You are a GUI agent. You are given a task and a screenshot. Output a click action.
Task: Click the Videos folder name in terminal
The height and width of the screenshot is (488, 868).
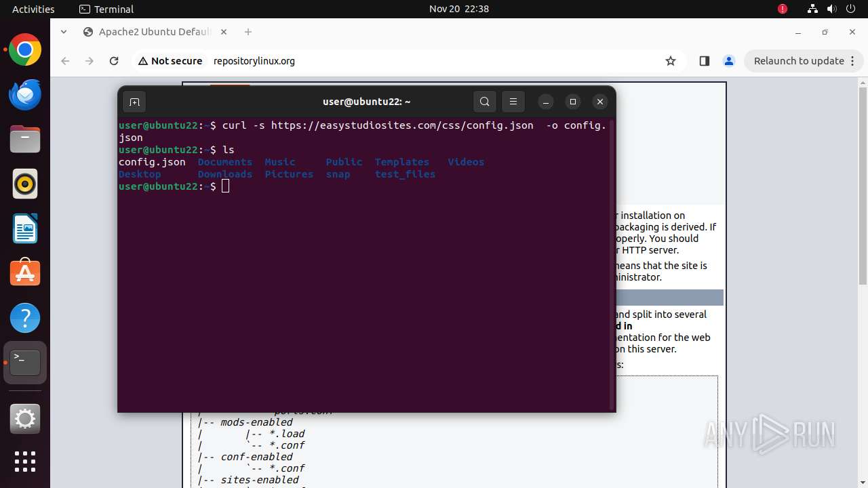(x=466, y=162)
